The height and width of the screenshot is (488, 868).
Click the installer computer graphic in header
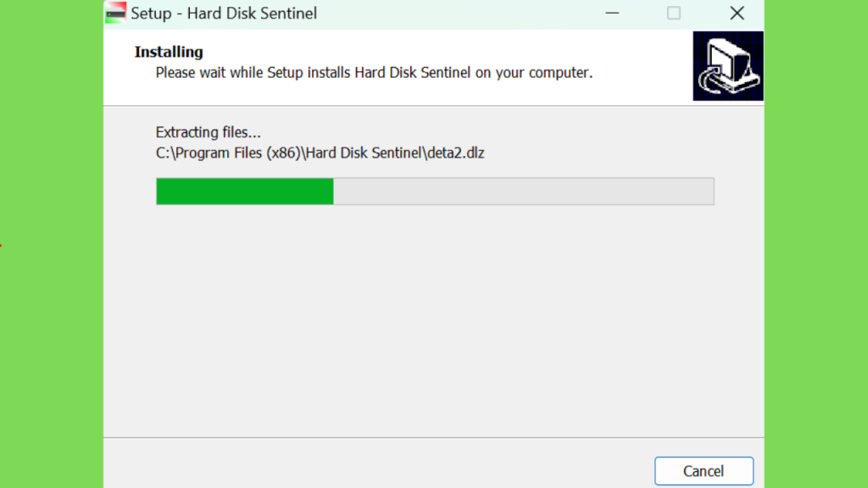tap(728, 66)
